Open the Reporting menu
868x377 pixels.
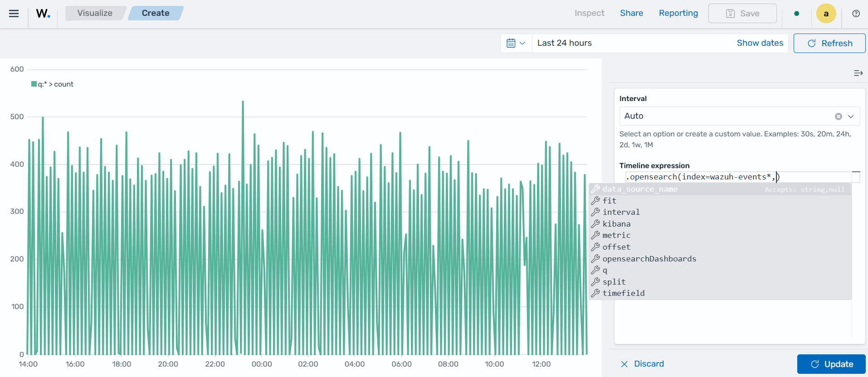click(678, 13)
